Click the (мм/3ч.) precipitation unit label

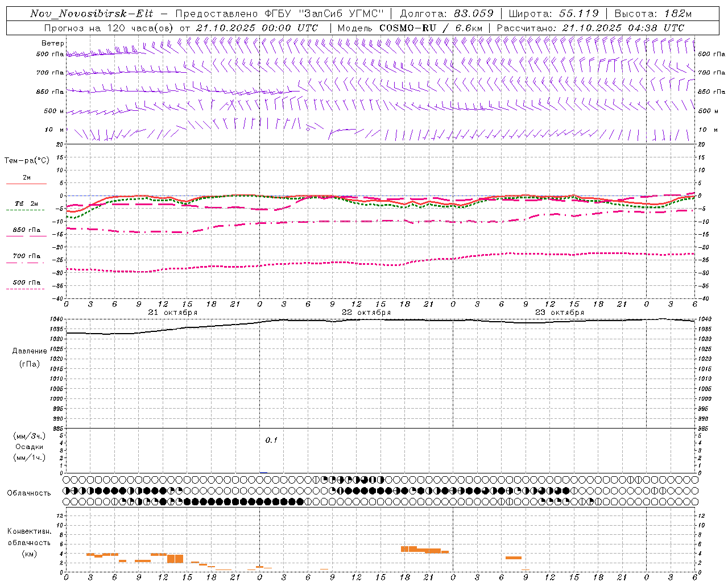tap(29, 436)
